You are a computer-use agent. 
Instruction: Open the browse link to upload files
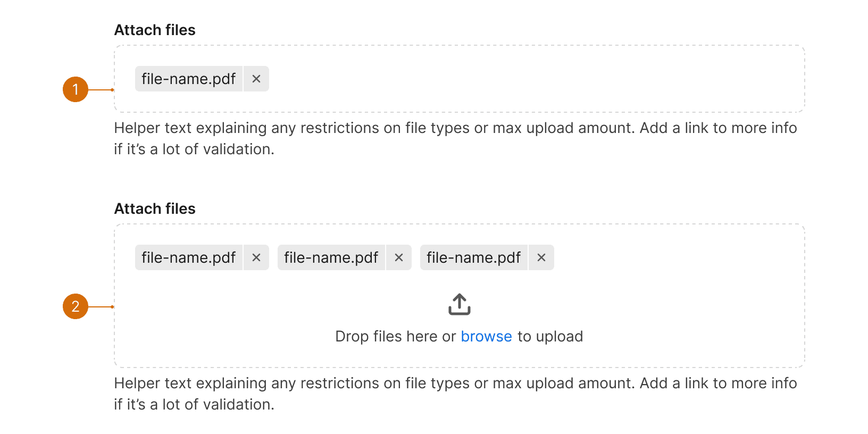click(x=486, y=336)
